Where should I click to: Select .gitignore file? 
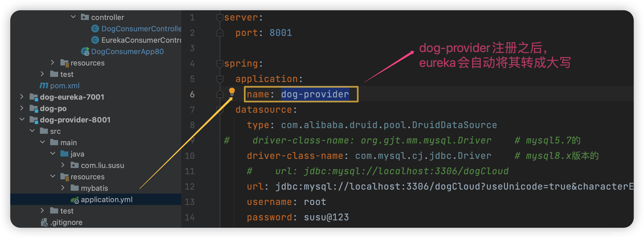tap(66, 222)
